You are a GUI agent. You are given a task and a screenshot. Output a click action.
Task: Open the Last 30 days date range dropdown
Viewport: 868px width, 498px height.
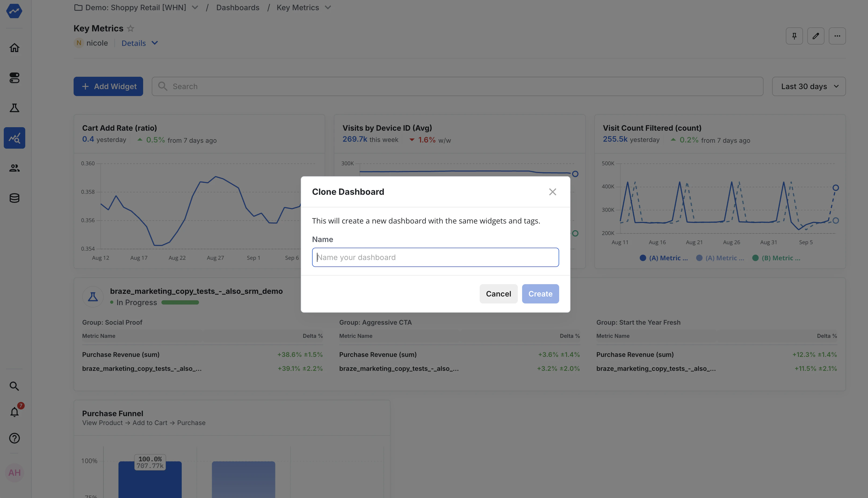pos(809,86)
